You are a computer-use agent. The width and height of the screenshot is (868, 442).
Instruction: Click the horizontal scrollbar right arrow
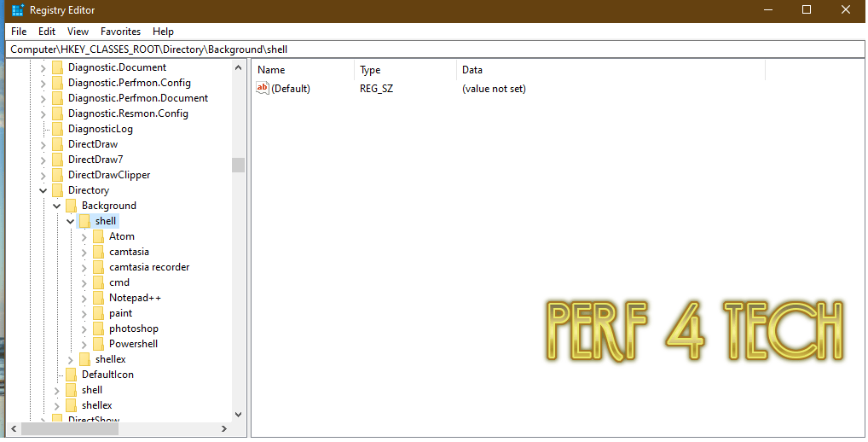pyautogui.click(x=223, y=428)
